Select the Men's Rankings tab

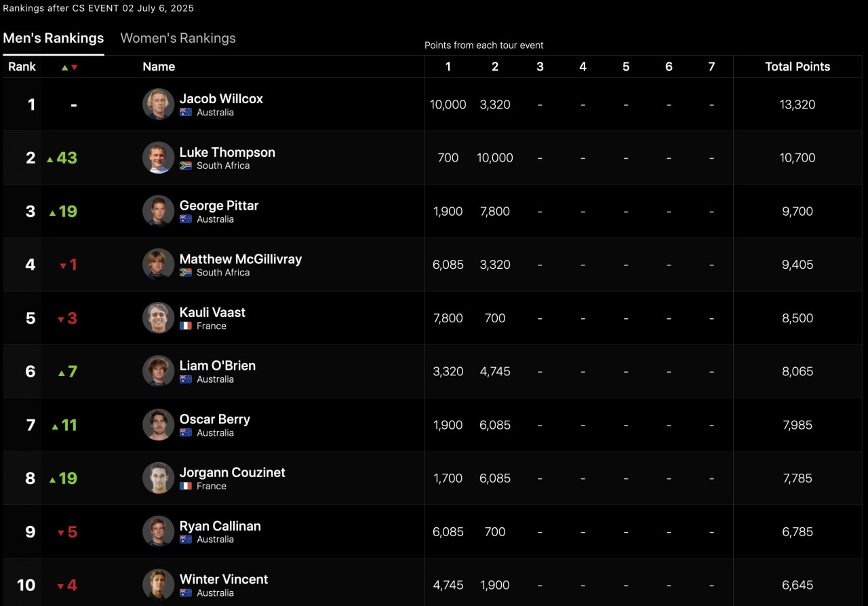click(54, 38)
